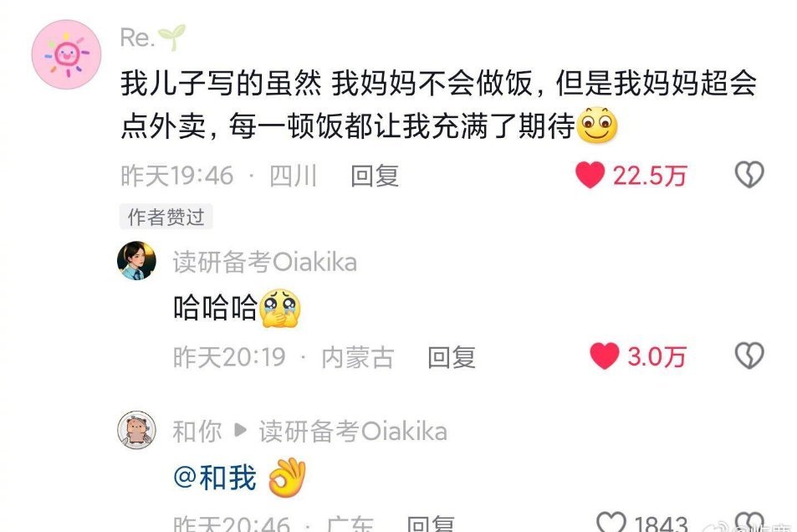Dislike the Re. comment with broken heart
Viewport: 797px width, 532px height.
click(749, 175)
